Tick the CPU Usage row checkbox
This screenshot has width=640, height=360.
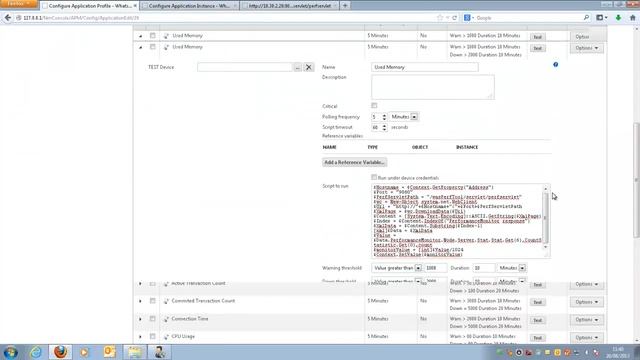pyautogui.click(x=153, y=336)
